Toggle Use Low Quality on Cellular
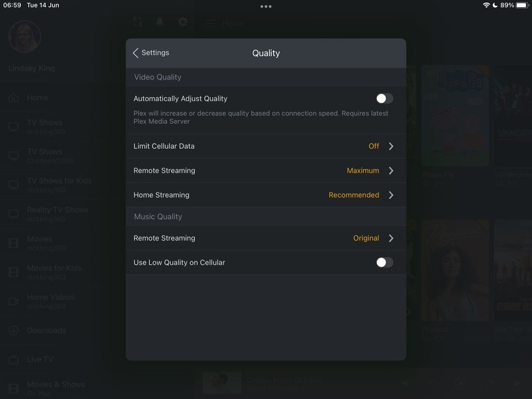The height and width of the screenshot is (399, 532). pos(385,262)
